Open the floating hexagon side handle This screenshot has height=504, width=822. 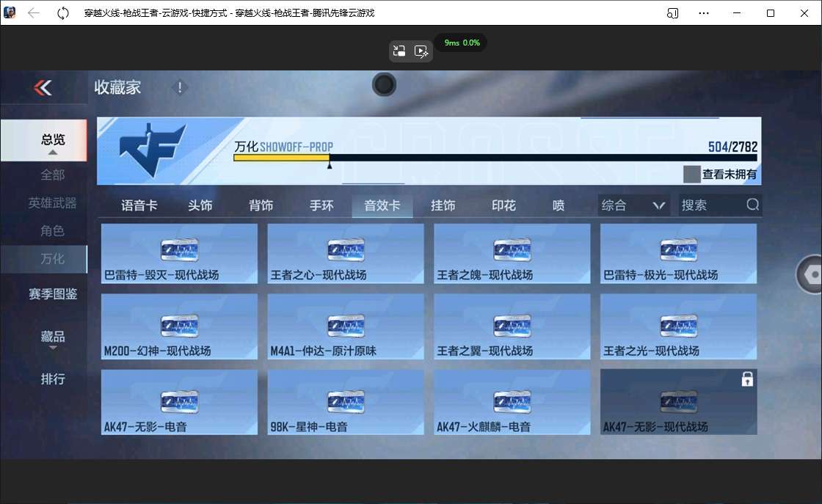pyautogui.click(x=810, y=274)
